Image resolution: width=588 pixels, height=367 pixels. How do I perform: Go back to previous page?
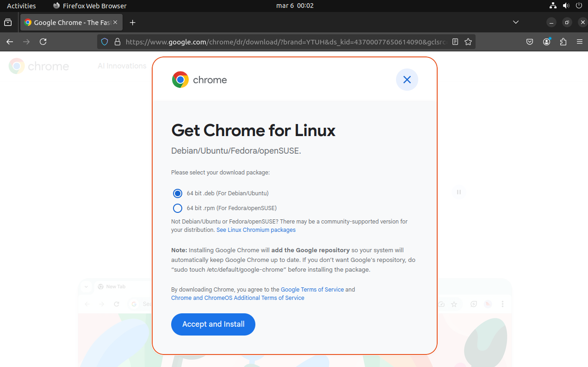tap(10, 42)
